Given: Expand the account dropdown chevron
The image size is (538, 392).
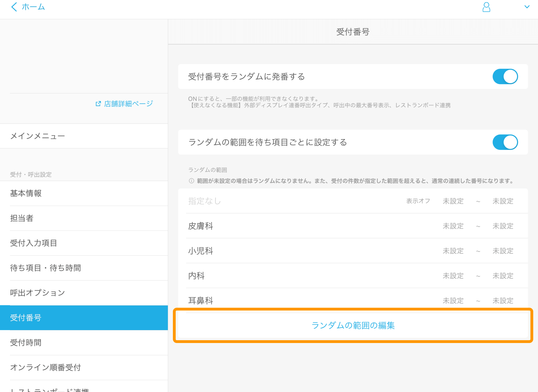Looking at the screenshot, I should pyautogui.click(x=527, y=7).
